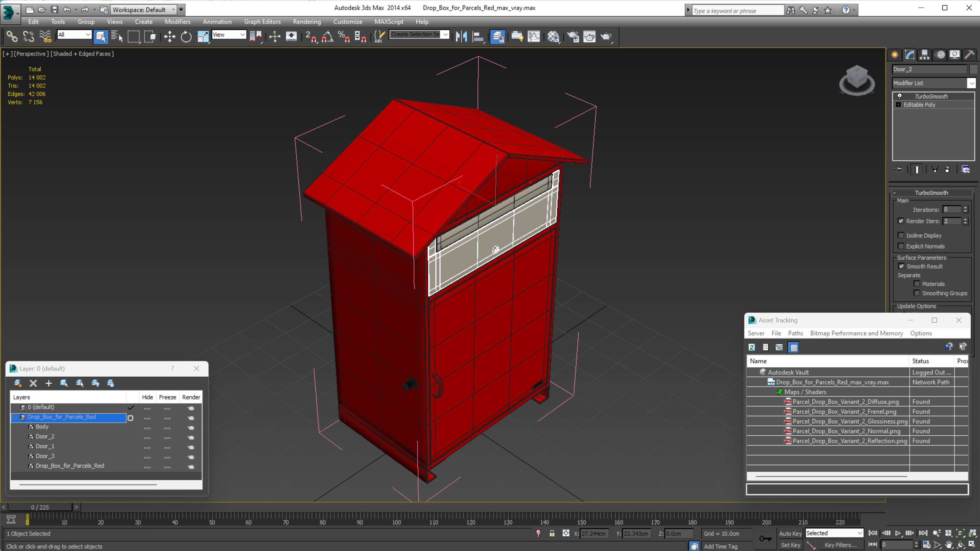Screen dimensions: 980x551
Task: Open the Modifier List dropdown
Action: (972, 83)
